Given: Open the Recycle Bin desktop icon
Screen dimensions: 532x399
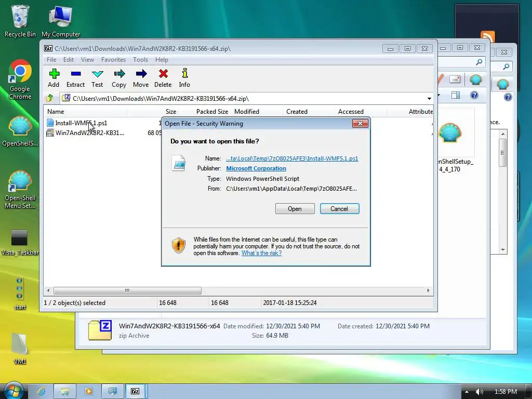Looking at the screenshot, I should [20, 21].
